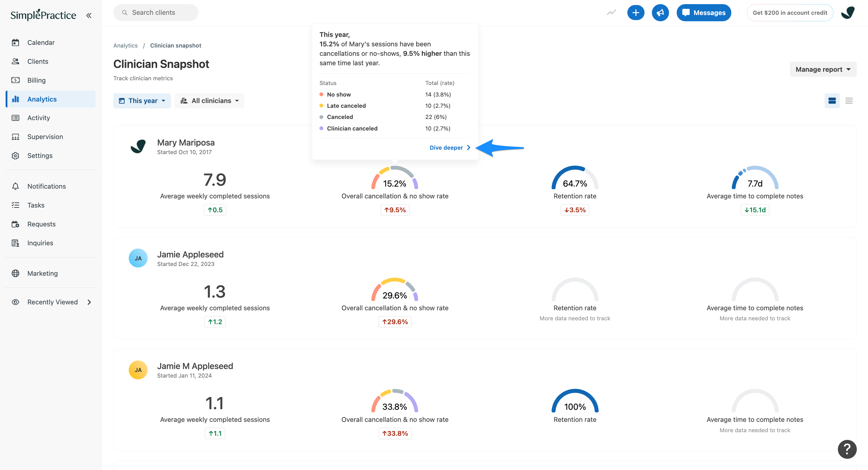Click Mary's 7.7d notes completion gauge

coord(755,177)
